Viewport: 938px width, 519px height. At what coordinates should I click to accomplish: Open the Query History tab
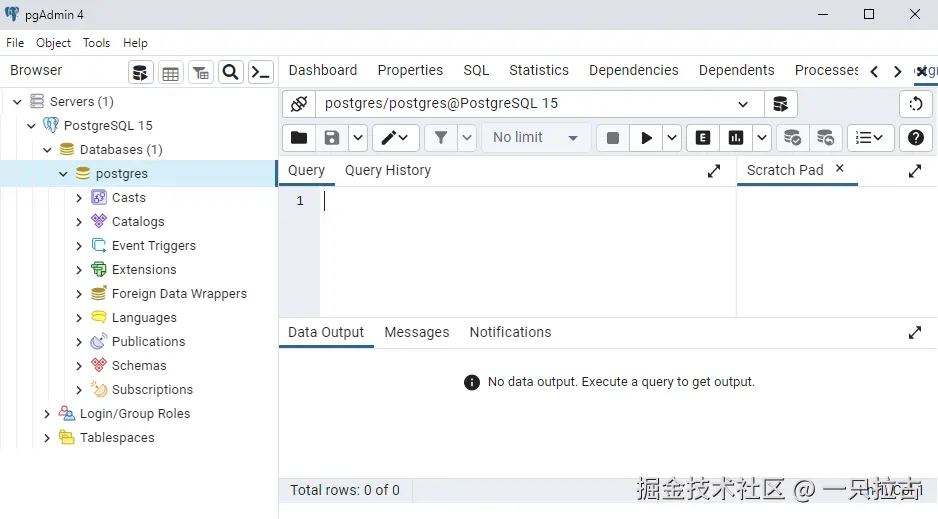[x=388, y=171]
